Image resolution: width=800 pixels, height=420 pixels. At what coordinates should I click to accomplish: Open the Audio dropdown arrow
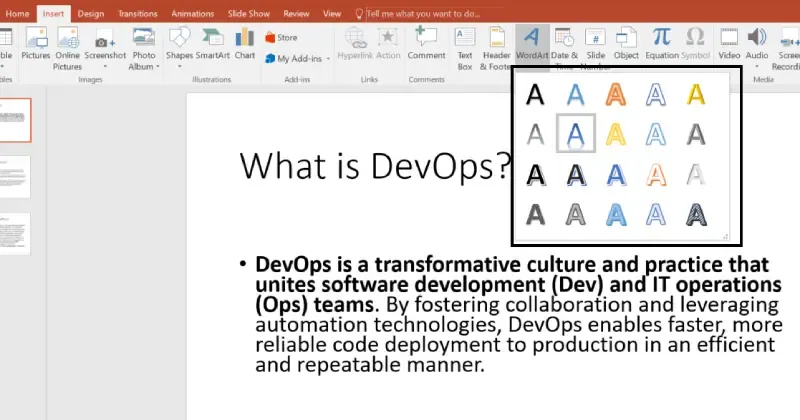point(757,67)
